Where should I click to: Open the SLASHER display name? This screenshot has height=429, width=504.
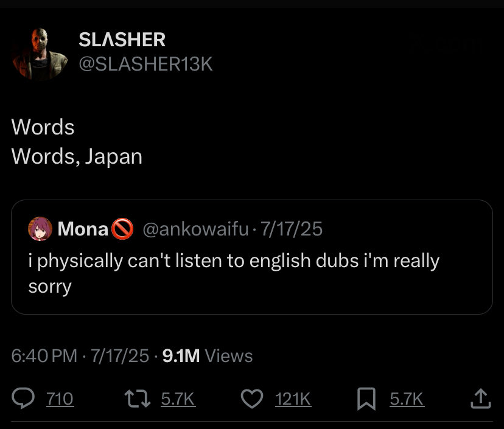tap(122, 40)
